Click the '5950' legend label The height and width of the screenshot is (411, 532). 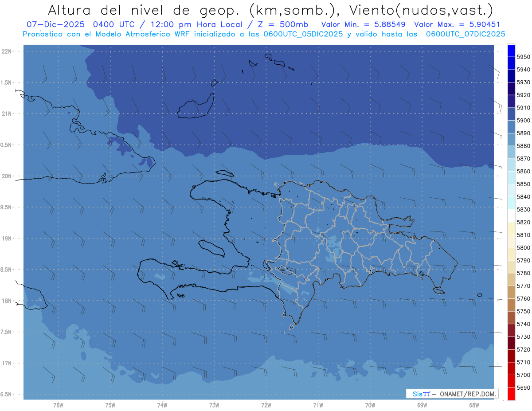pyautogui.click(x=523, y=57)
